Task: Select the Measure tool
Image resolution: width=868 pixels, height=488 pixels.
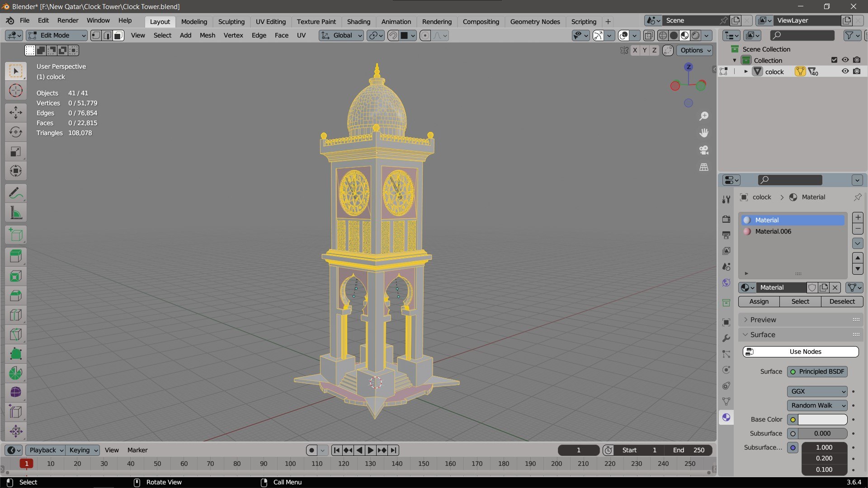Action: 16,213
